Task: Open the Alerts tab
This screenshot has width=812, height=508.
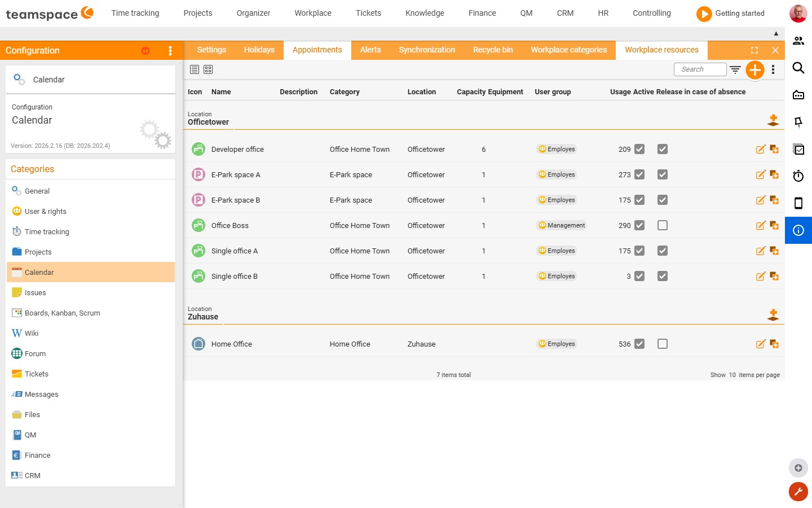Action: [x=370, y=50]
